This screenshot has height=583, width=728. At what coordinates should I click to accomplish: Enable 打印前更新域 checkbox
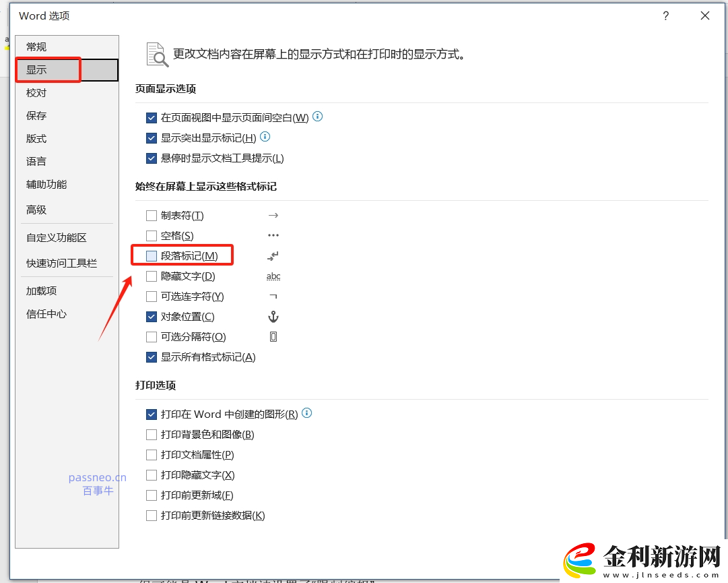pyautogui.click(x=152, y=495)
